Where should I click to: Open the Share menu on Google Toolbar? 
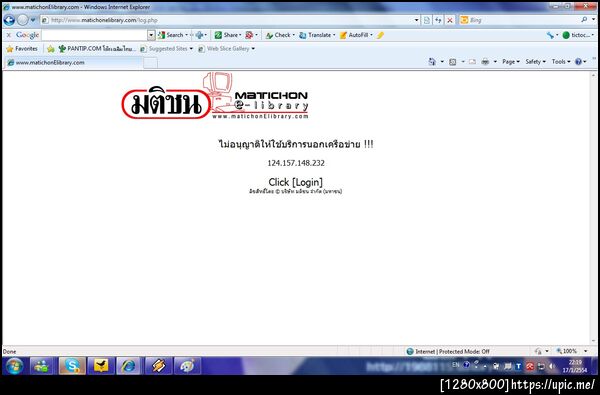click(227, 35)
